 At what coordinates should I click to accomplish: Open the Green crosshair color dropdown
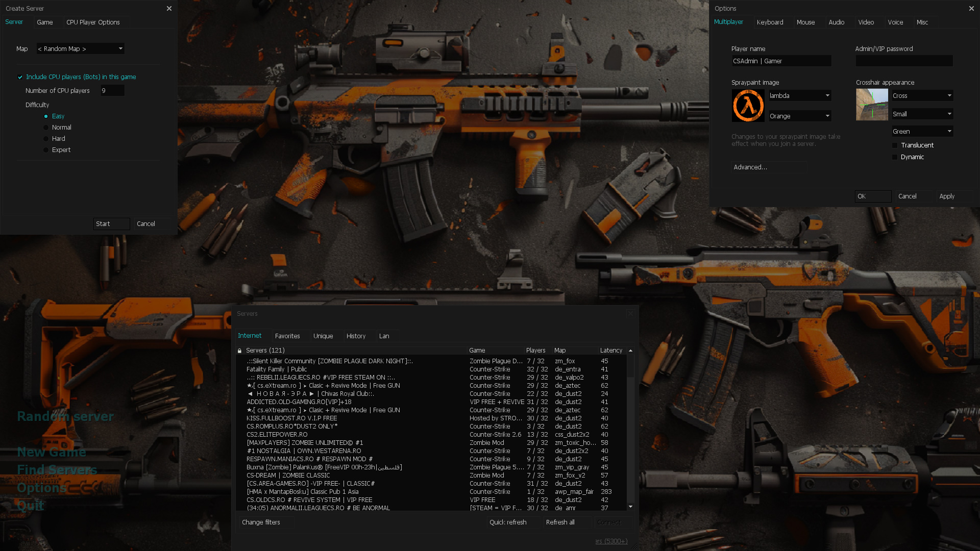click(x=922, y=132)
